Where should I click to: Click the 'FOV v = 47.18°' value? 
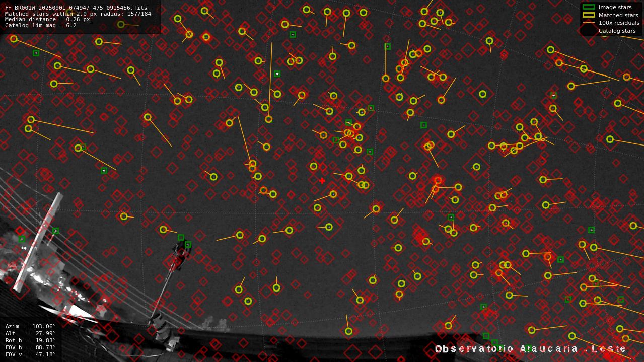30,354
